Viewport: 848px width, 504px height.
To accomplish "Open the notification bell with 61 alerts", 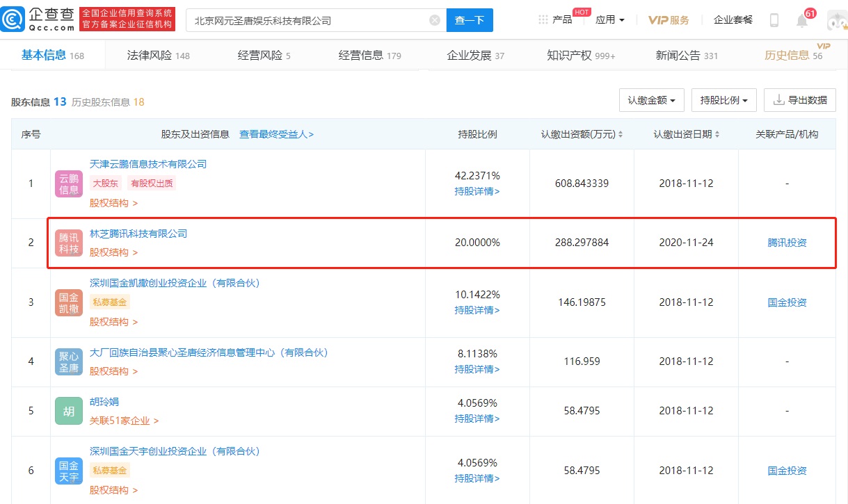I will click(x=801, y=20).
